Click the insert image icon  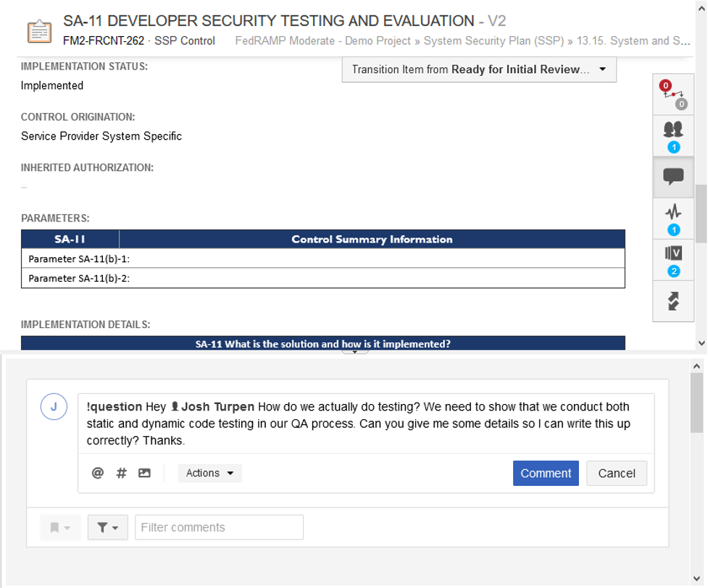coord(145,473)
